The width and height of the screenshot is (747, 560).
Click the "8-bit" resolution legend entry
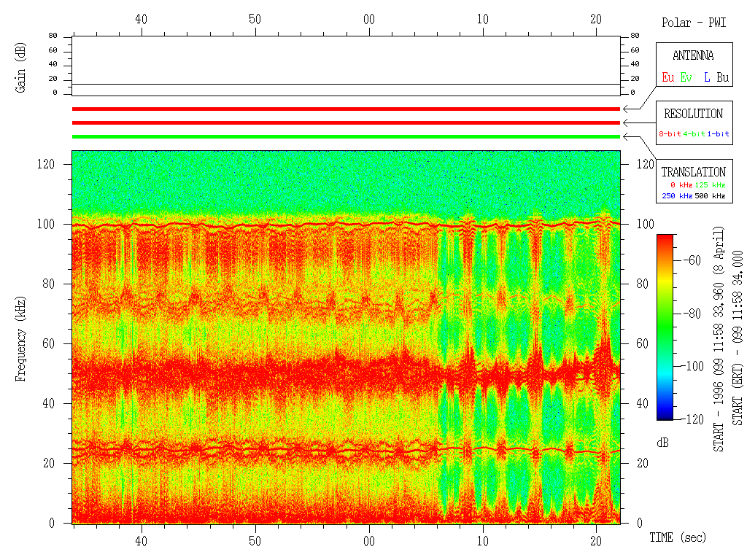(670, 134)
